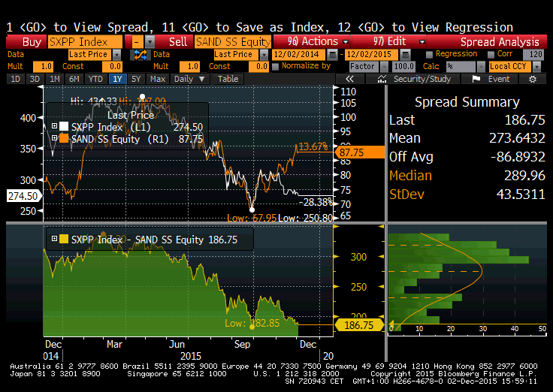Click the start date 12/02/2014 field
553x392 pixels.
tap(299, 55)
